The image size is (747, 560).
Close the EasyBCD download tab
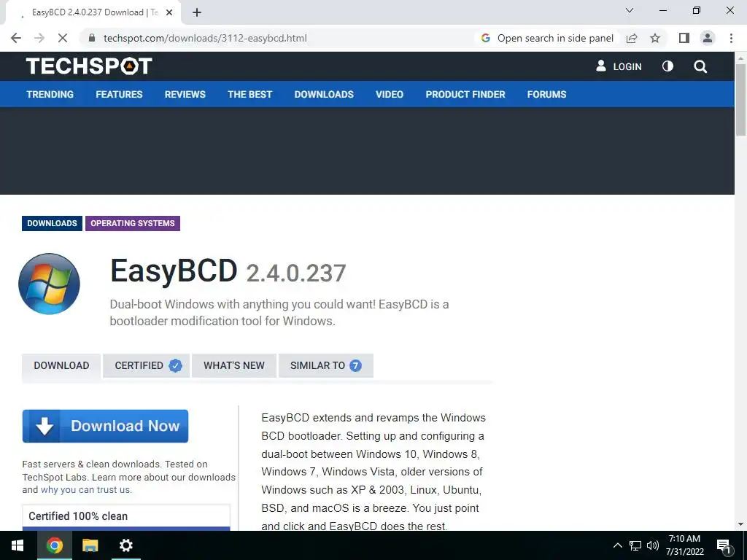[169, 12]
